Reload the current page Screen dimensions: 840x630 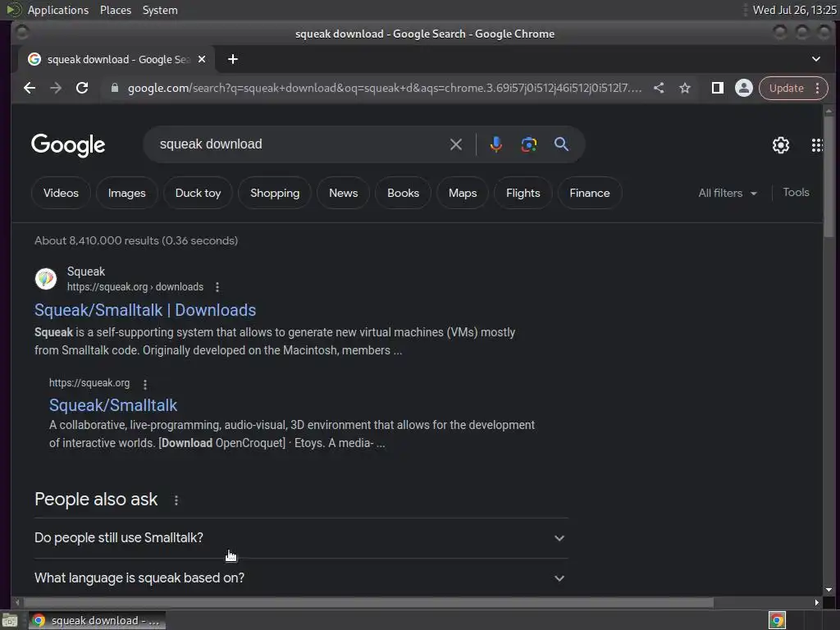pos(82,88)
